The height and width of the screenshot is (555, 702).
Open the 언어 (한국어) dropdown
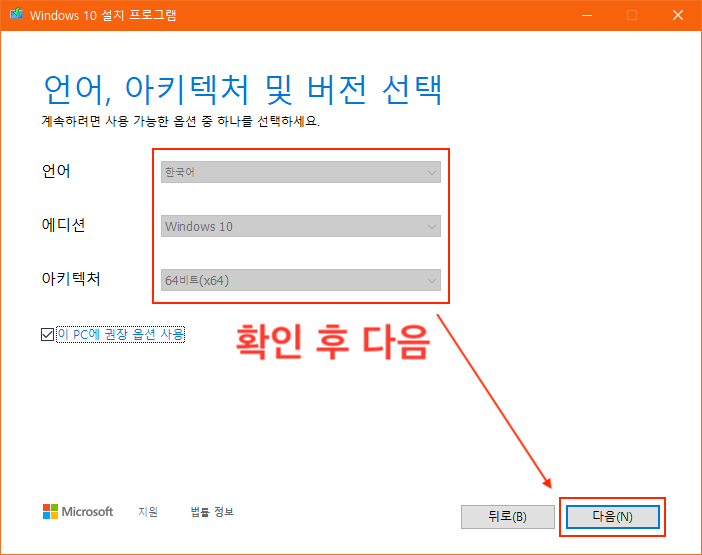click(301, 172)
